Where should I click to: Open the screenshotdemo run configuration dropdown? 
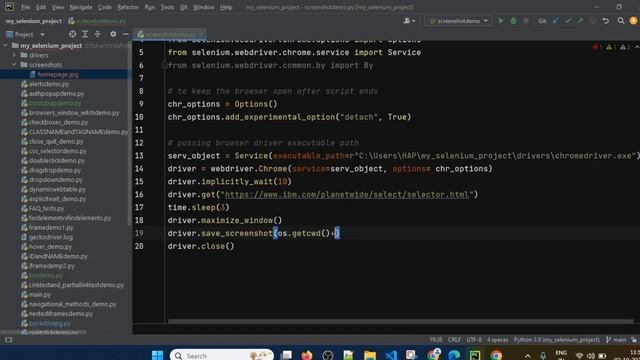click(x=458, y=21)
